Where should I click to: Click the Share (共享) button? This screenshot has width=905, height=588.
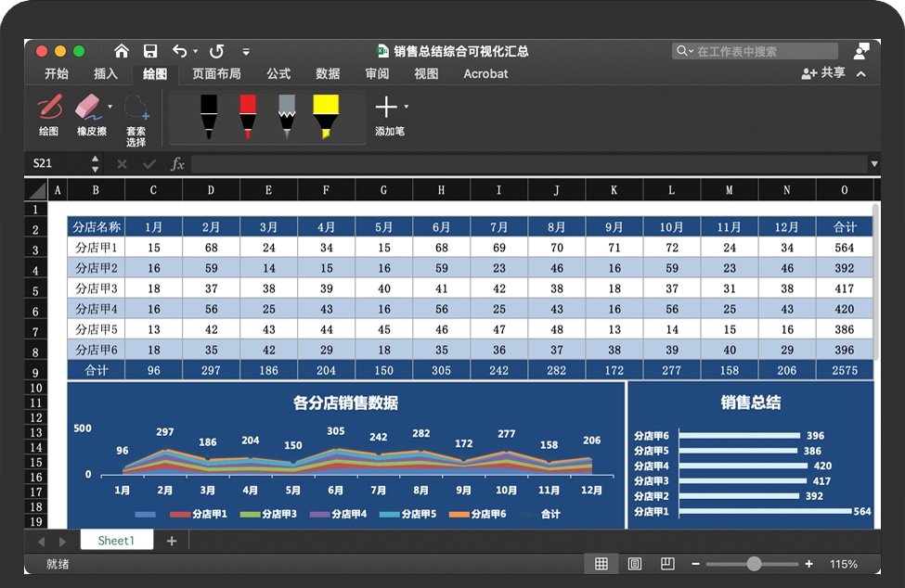point(824,73)
